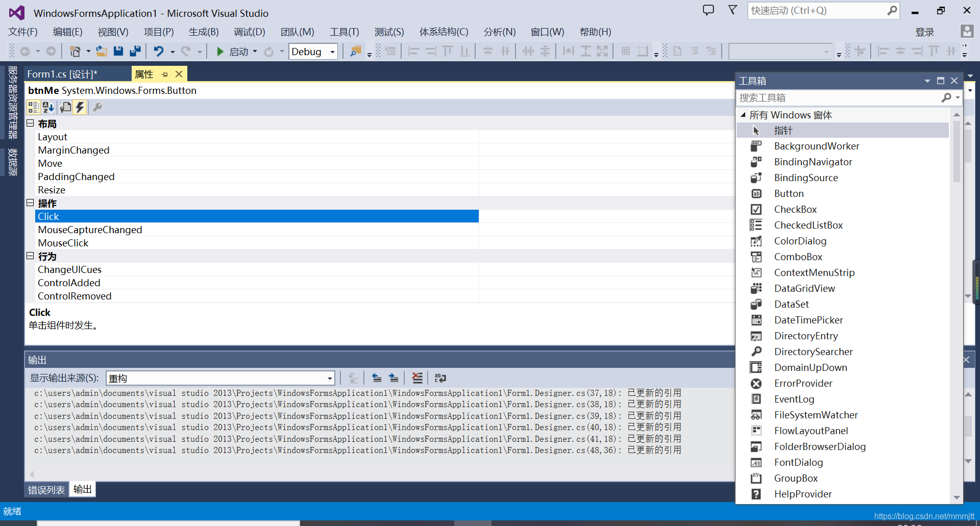The image size is (980, 526).
Task: Click the Open File folder icon
Action: [x=101, y=51]
